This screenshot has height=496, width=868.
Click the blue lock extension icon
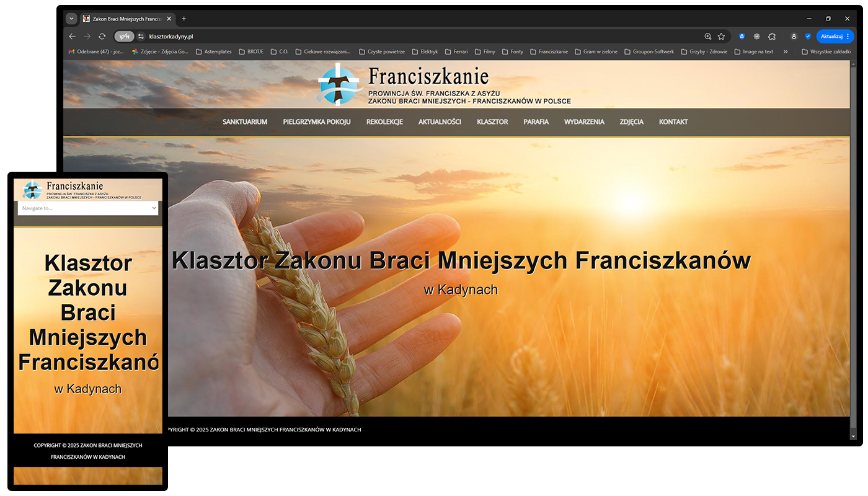tap(742, 37)
